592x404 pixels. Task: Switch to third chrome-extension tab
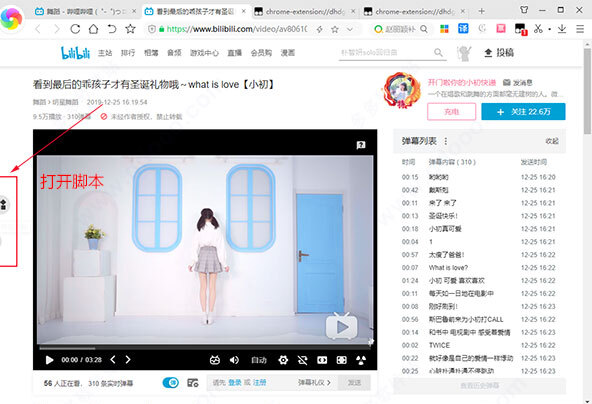tap(304, 12)
